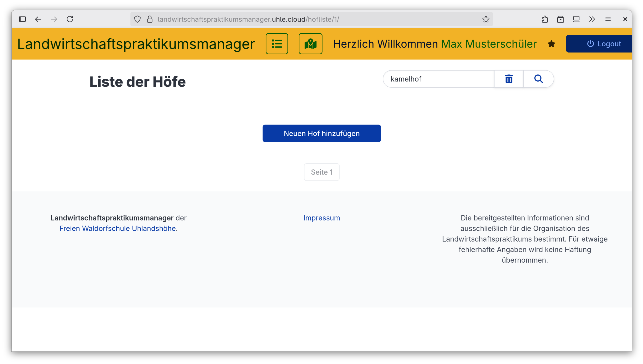Open the browser hamburger menu
The image size is (643, 364).
tap(608, 19)
